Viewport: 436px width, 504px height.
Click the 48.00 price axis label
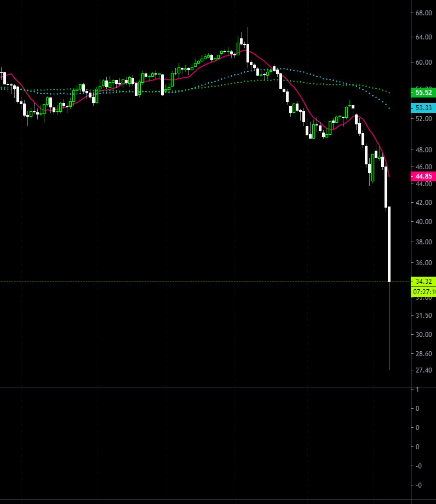click(x=423, y=150)
